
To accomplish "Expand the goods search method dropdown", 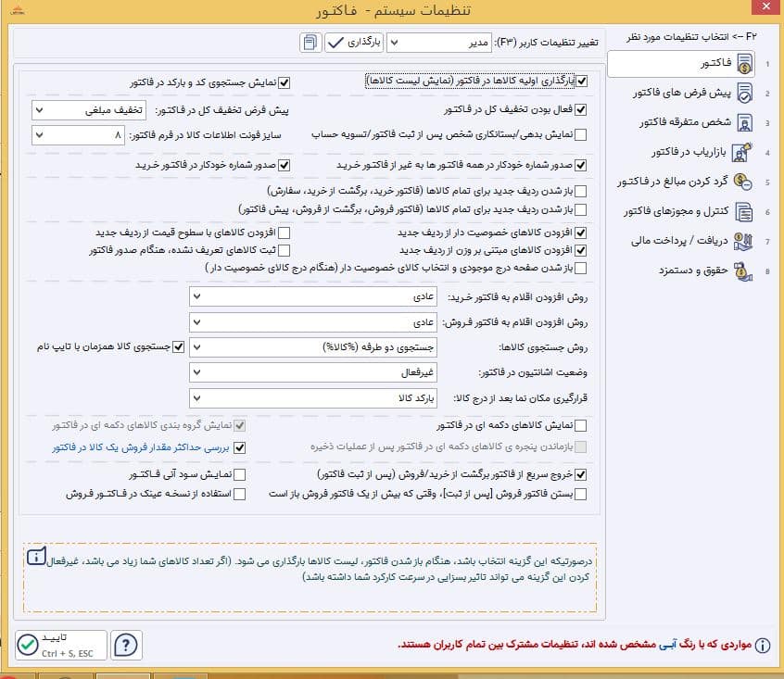I will (313, 346).
